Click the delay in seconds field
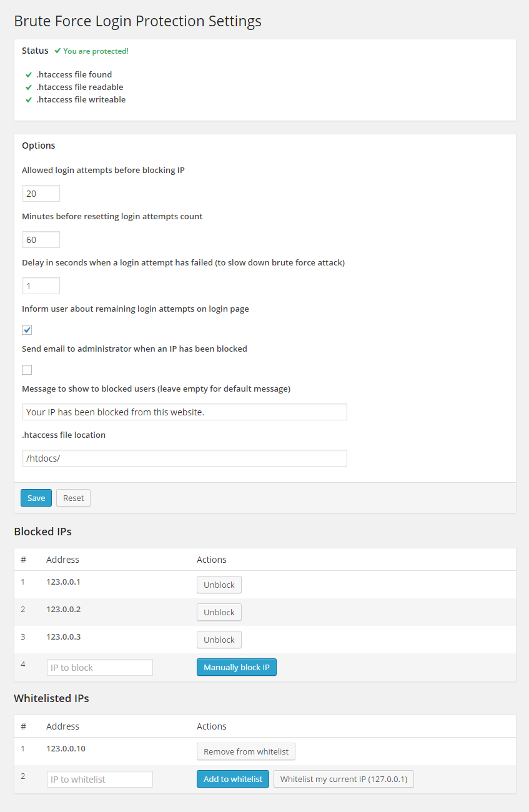 tap(41, 286)
